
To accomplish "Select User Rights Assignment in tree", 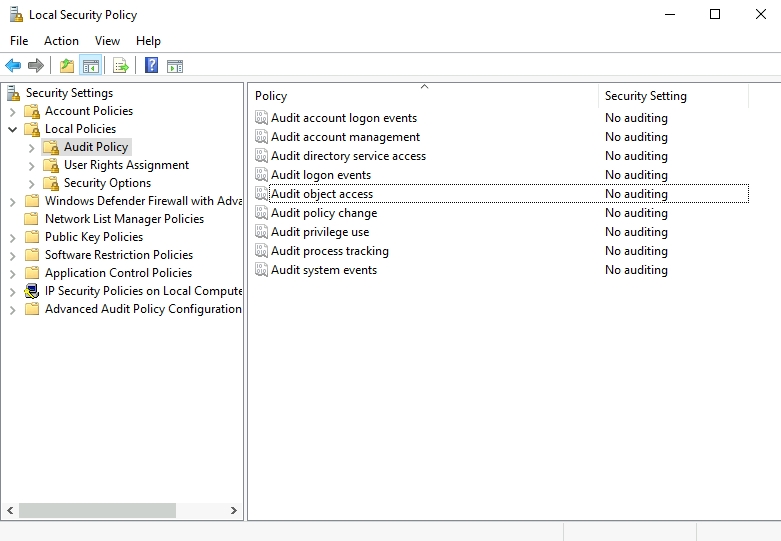I will point(126,165).
